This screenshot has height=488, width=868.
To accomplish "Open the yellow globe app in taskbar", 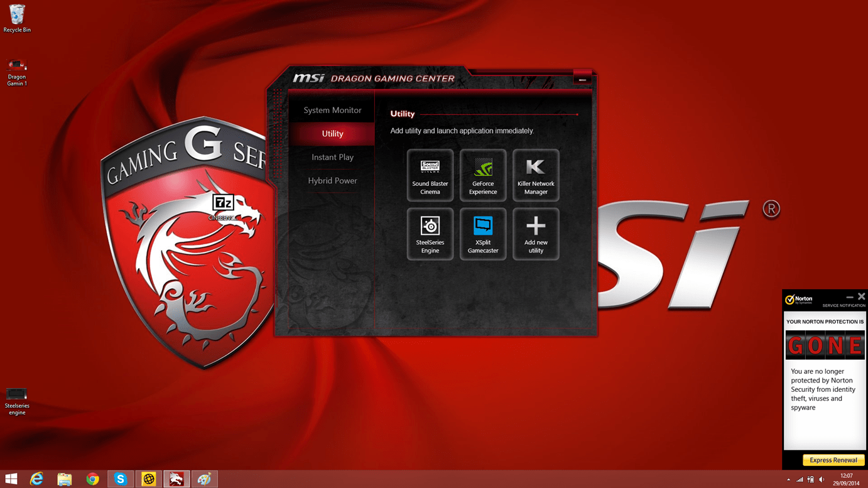I will [148, 479].
